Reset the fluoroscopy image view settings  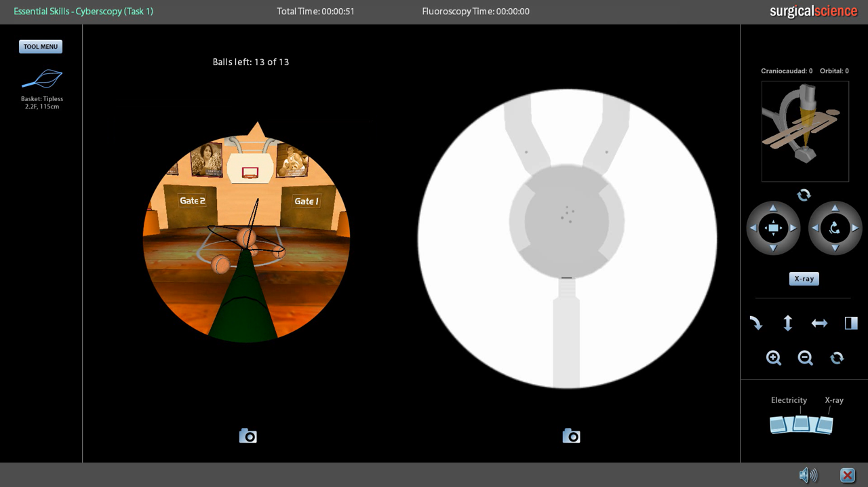pyautogui.click(x=837, y=358)
